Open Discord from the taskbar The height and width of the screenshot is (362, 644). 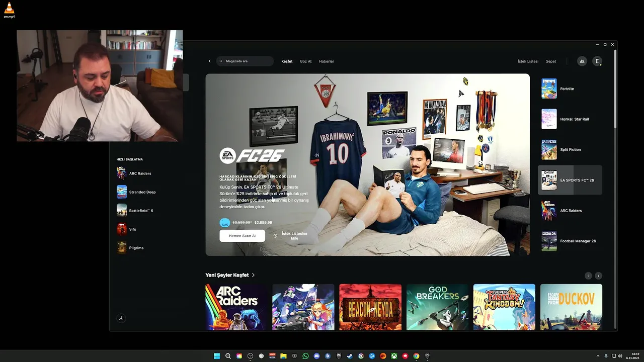(x=316, y=356)
